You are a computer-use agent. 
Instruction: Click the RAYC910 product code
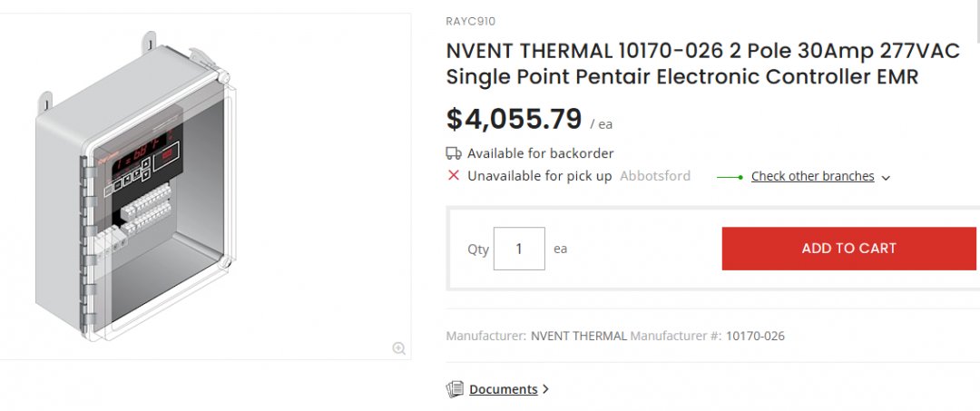point(471,22)
